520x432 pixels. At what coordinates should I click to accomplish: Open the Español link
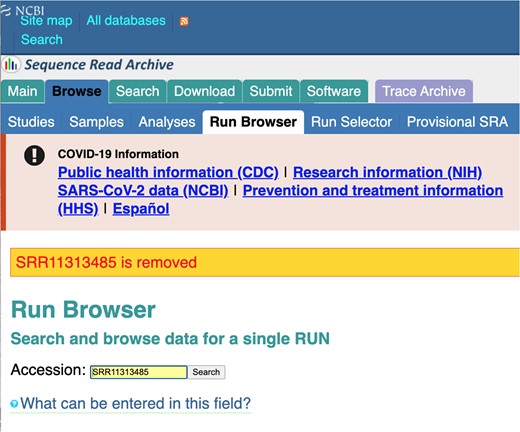[141, 209]
